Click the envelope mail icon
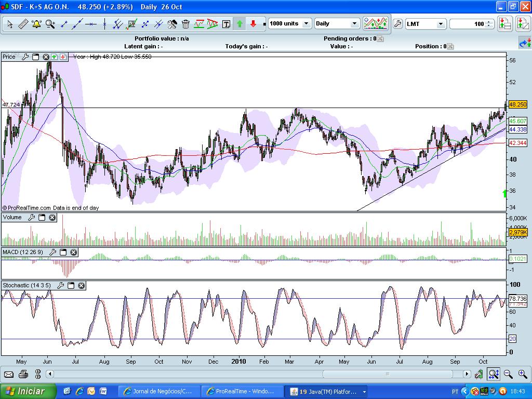 tap(8, 375)
